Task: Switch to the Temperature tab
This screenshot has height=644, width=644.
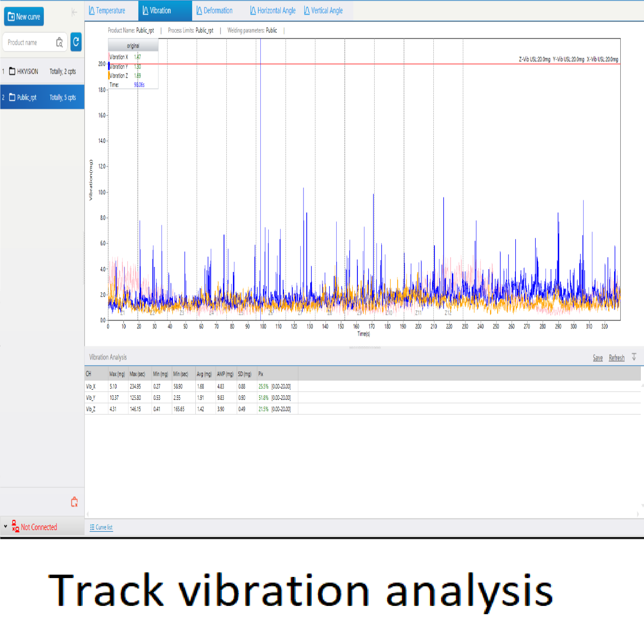Action: 107,11
